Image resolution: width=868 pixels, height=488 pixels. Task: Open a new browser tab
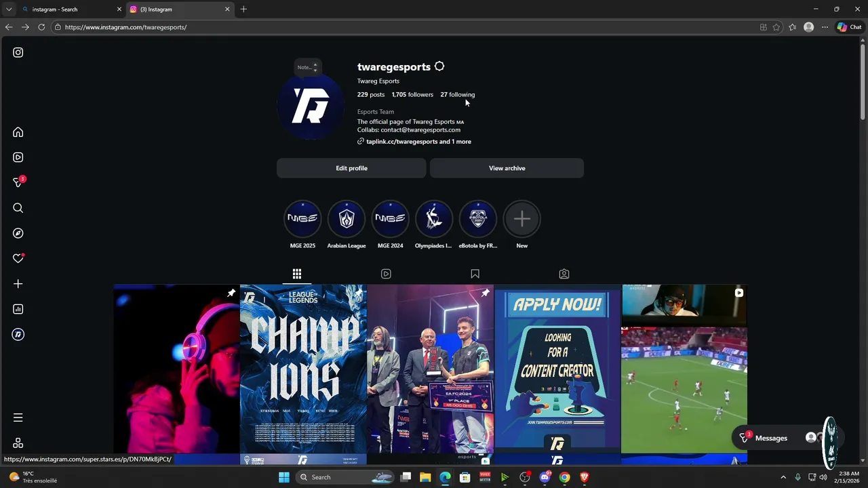pyautogui.click(x=243, y=9)
